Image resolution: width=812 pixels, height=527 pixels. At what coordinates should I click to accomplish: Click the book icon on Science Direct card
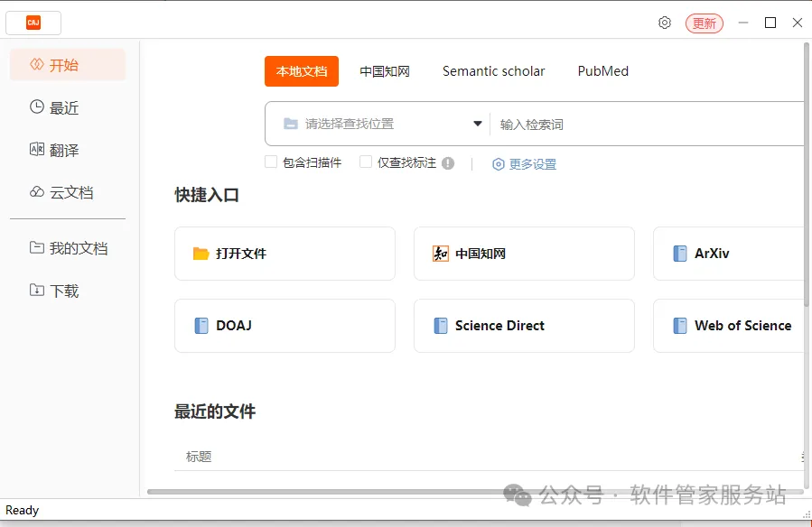(440, 326)
